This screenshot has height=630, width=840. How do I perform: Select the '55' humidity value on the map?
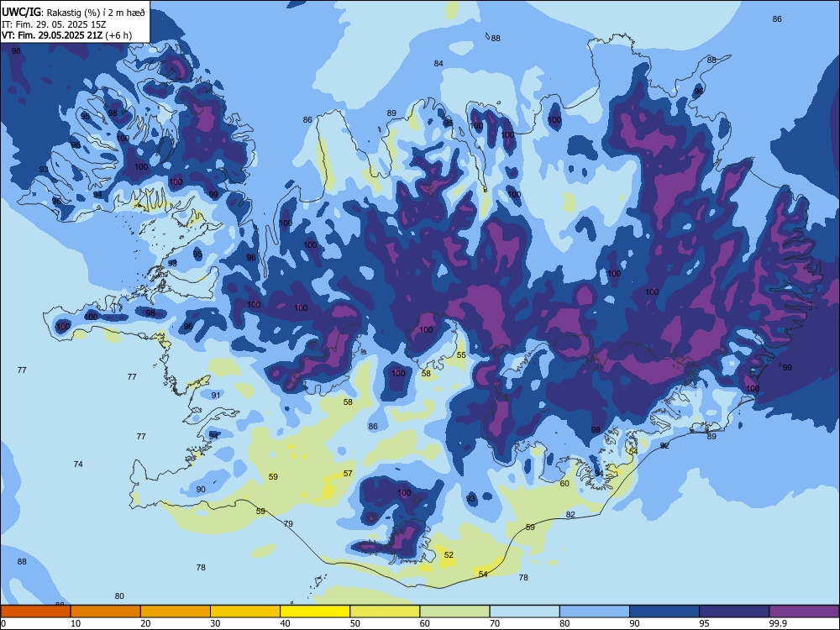(461, 355)
